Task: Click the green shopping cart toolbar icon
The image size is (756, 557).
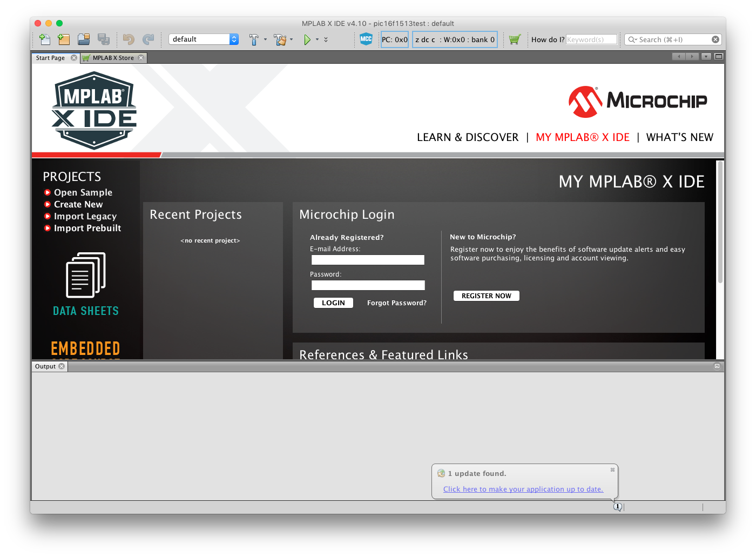Action: (x=515, y=39)
